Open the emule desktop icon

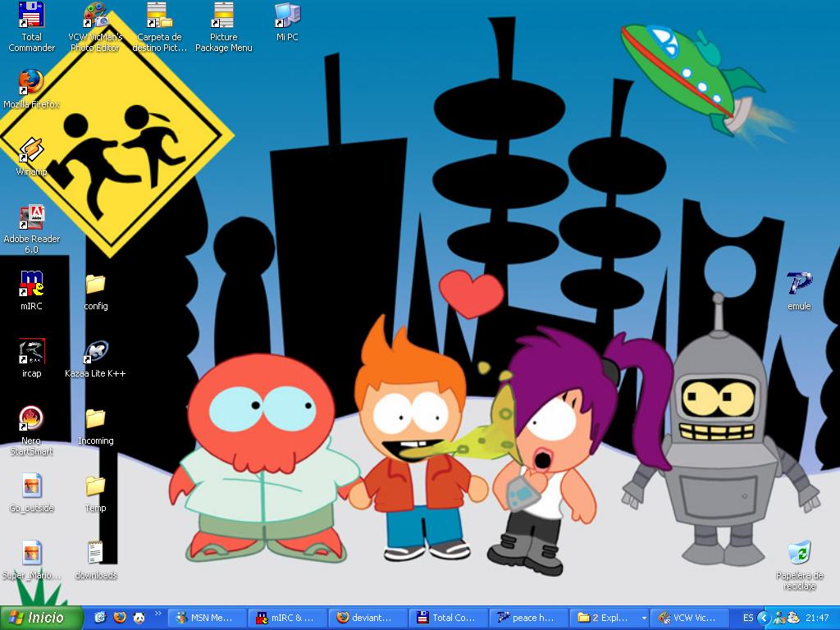point(797,285)
